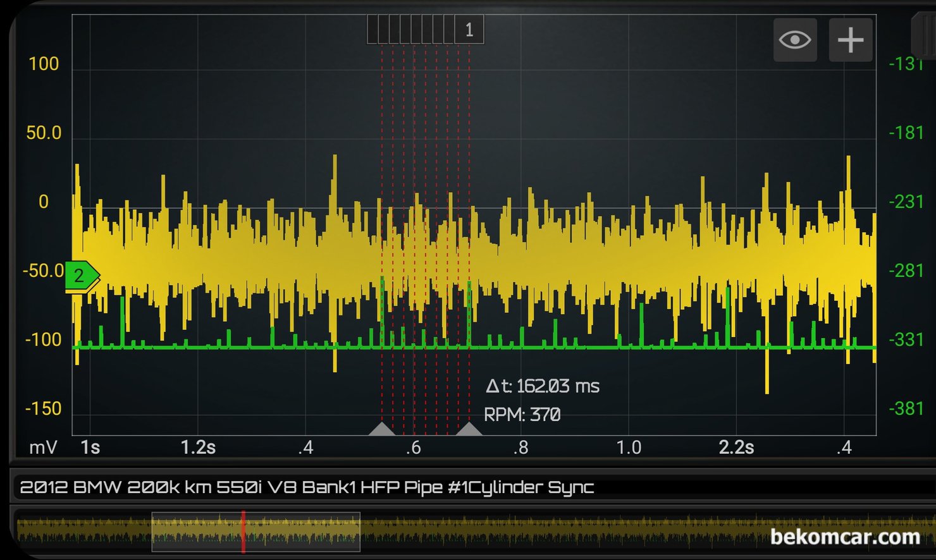Click the RPM 370 readout

coord(522,415)
